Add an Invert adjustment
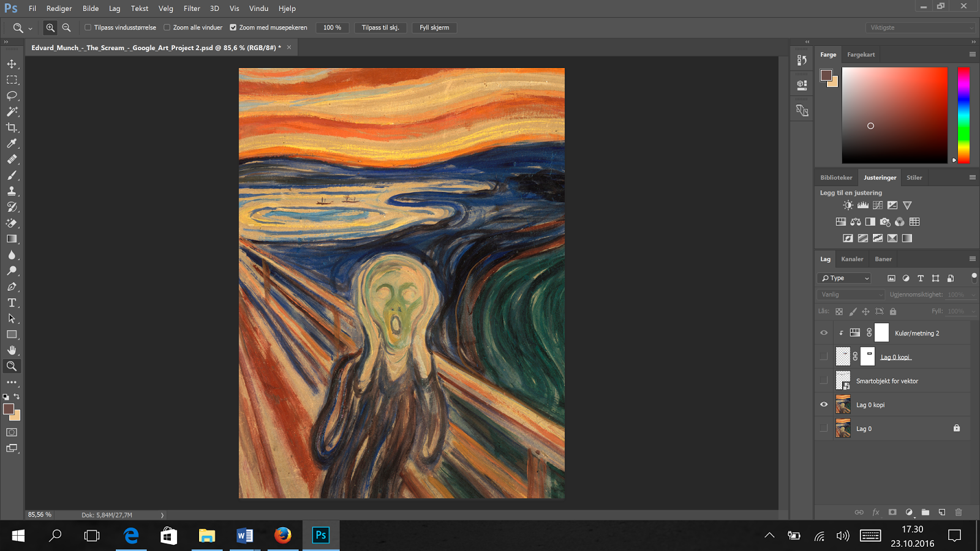This screenshot has width=980, height=551. click(x=848, y=238)
